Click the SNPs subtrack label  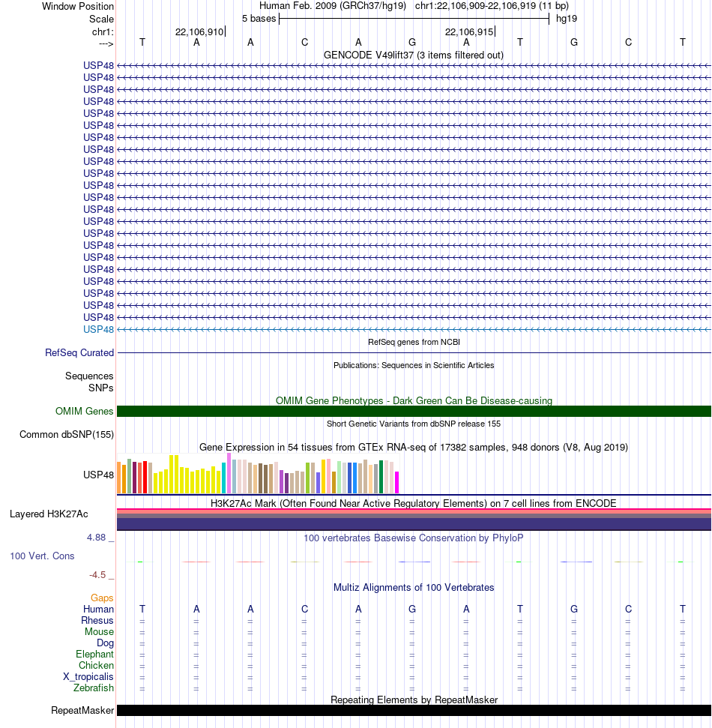point(101,388)
